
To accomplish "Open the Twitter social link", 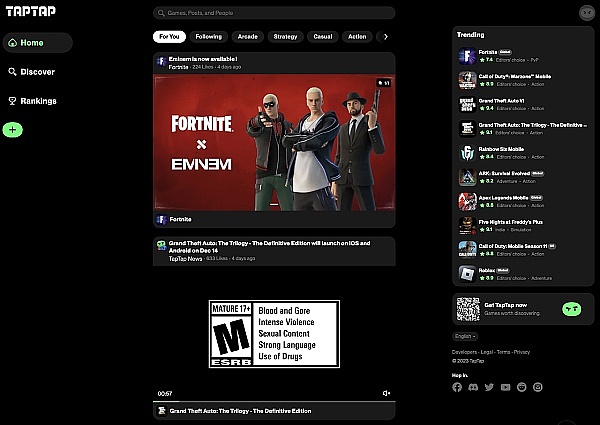I will [x=489, y=387].
